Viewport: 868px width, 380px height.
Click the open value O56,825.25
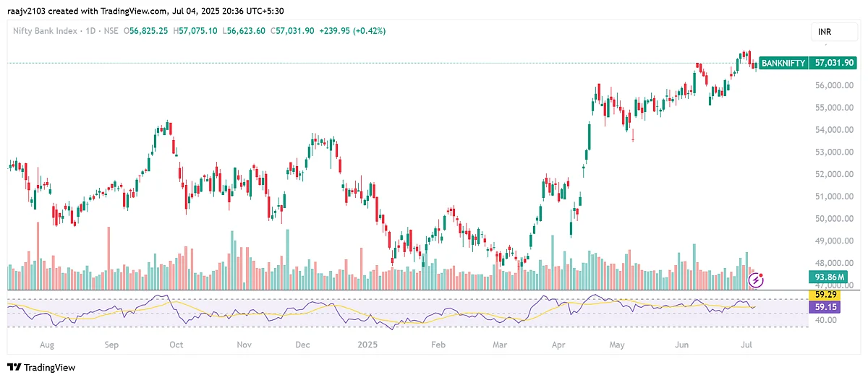coord(147,31)
